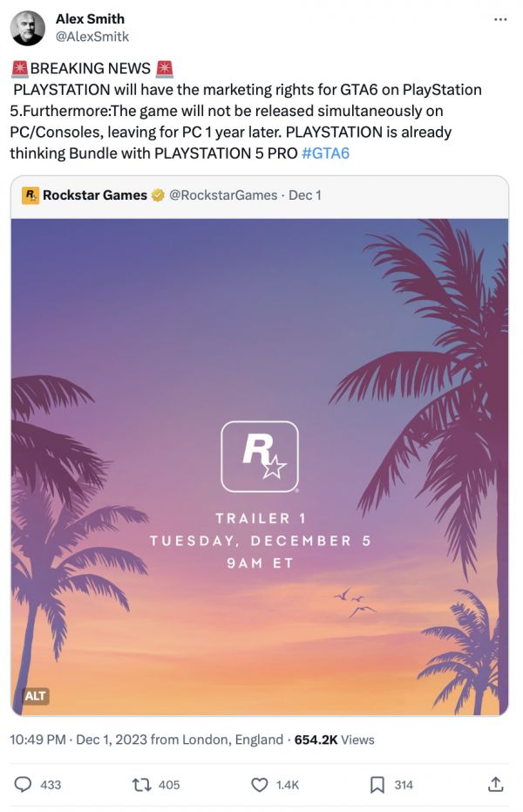Screen dimensions: 523x812
Task: Click the gold verified badge beside Rockstar Games
Action: tap(158, 195)
